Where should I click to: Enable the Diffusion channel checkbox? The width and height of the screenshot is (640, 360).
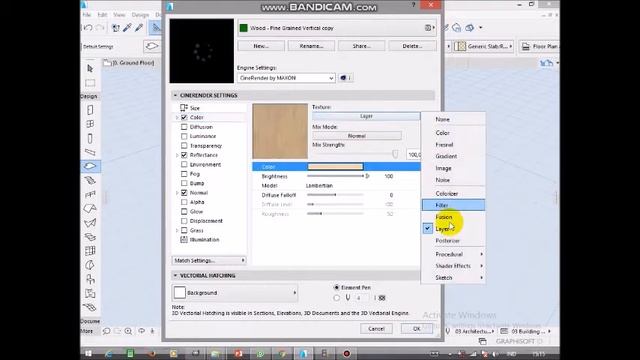[x=184, y=127]
